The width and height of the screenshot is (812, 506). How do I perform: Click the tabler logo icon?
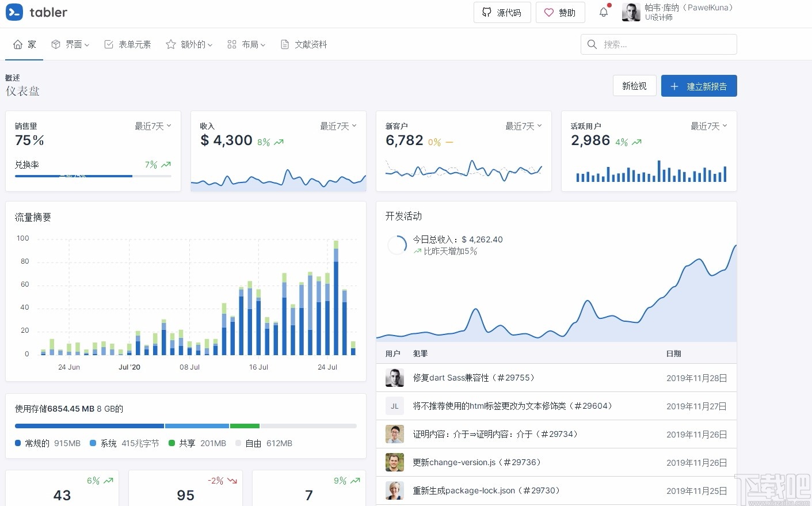(x=14, y=12)
